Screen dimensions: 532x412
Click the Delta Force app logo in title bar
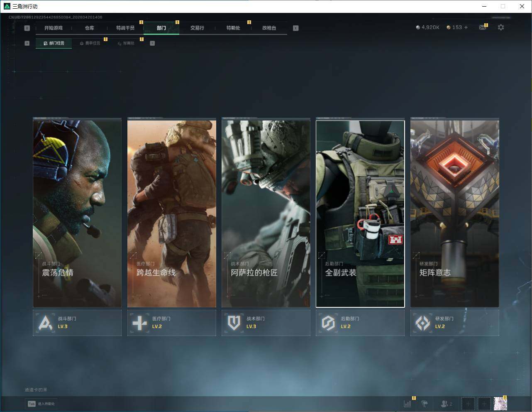tap(7, 6)
